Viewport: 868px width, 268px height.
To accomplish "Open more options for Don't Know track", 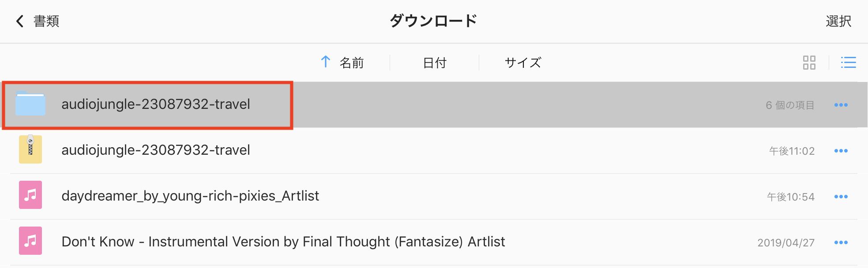I will tap(841, 242).
